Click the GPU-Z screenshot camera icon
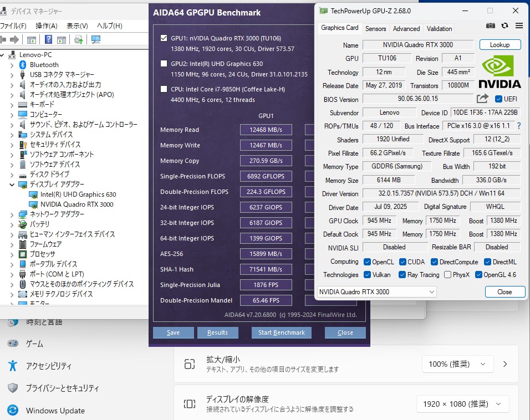Screen dimensions: 530x420 point(491,25)
